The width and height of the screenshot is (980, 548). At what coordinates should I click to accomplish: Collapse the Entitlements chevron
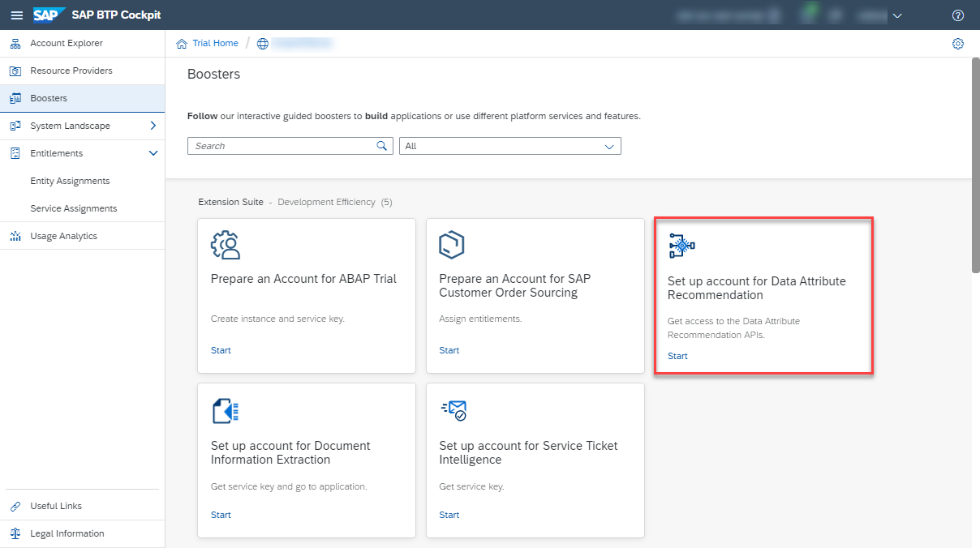coord(153,153)
